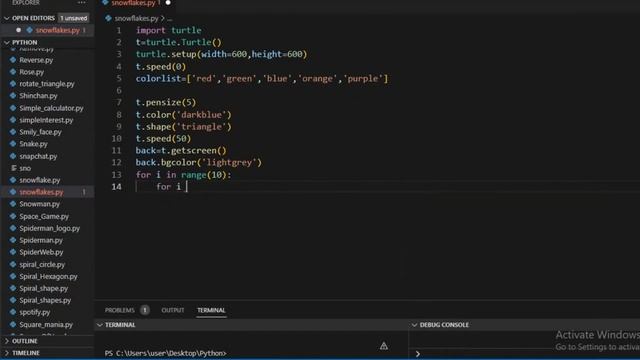This screenshot has height=360, width=640.
Task: Select the Terminal tab
Action: tap(211, 310)
